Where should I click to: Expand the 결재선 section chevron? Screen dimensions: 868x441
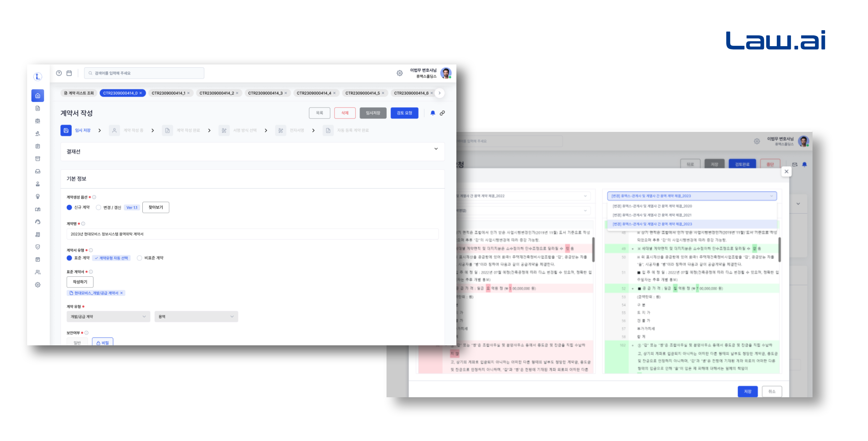point(436,149)
